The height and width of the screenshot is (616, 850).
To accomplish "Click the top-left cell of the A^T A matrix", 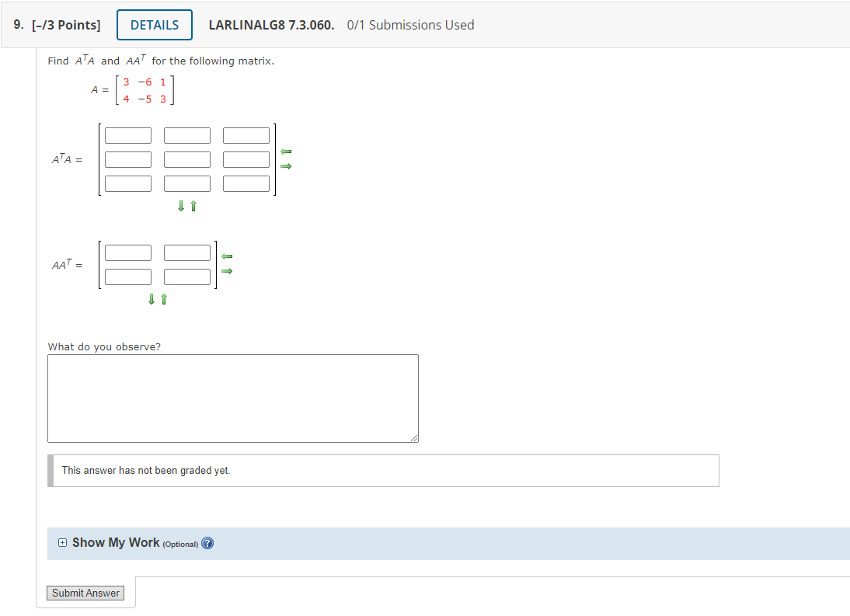I will 127,134.
